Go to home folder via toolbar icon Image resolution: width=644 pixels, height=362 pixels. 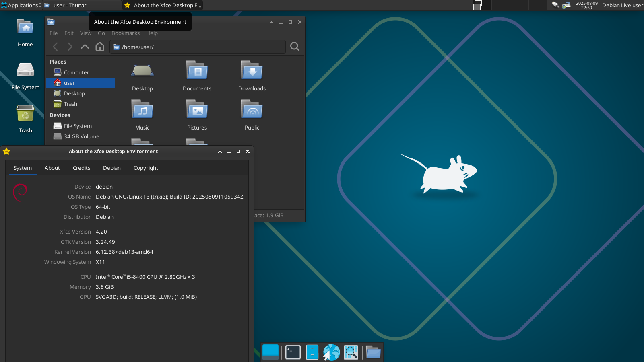pyautogui.click(x=100, y=47)
